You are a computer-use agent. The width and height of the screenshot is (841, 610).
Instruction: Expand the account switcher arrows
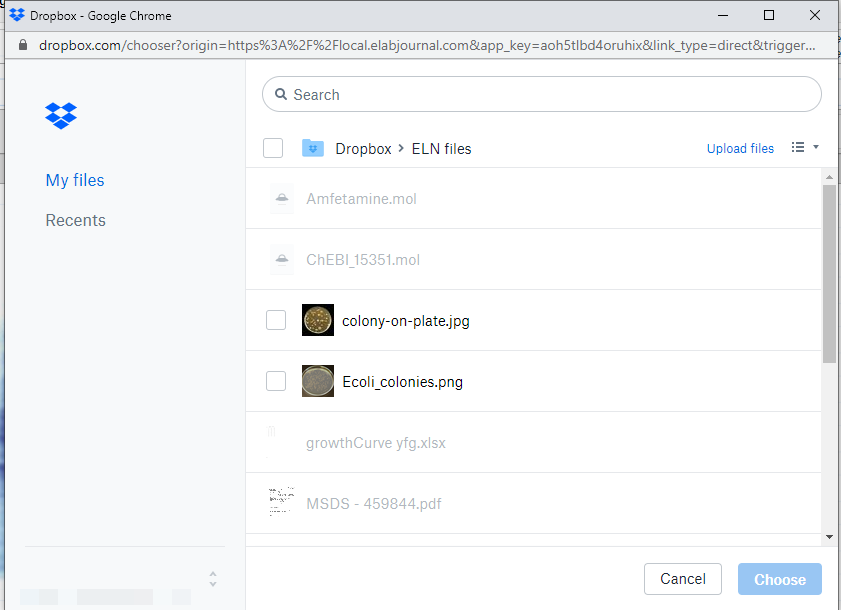(212, 579)
